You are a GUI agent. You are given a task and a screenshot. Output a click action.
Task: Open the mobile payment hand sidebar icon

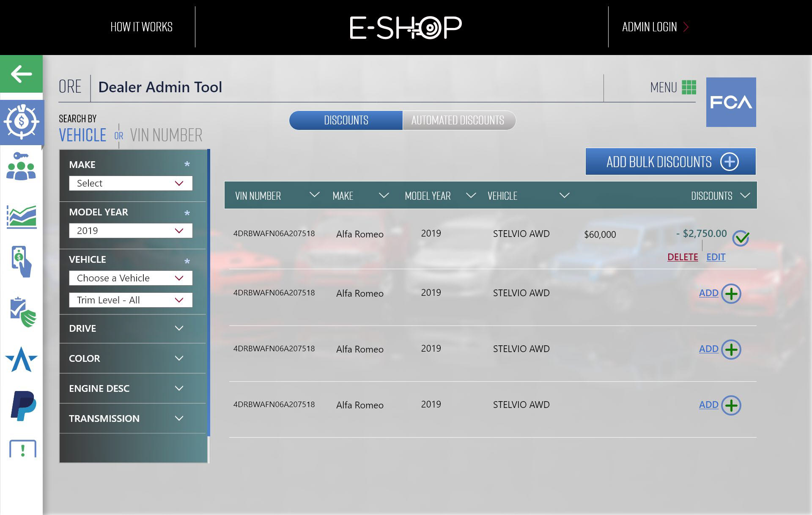point(22,262)
